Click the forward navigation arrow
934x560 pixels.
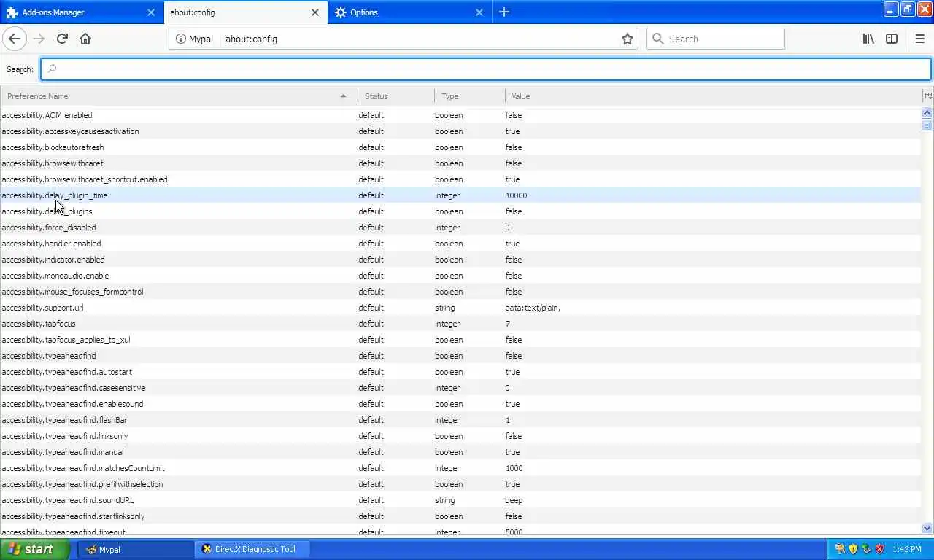(39, 39)
